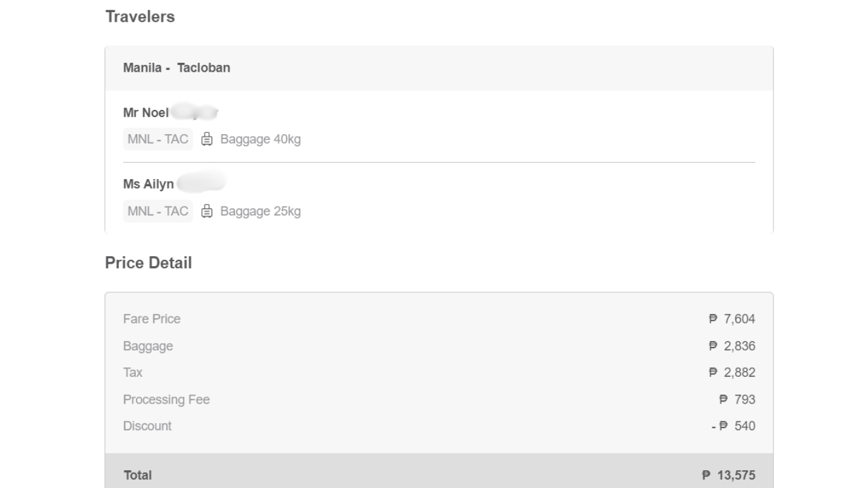
Task: Click the baggage icon for Ms Ailyn
Action: 207,211
